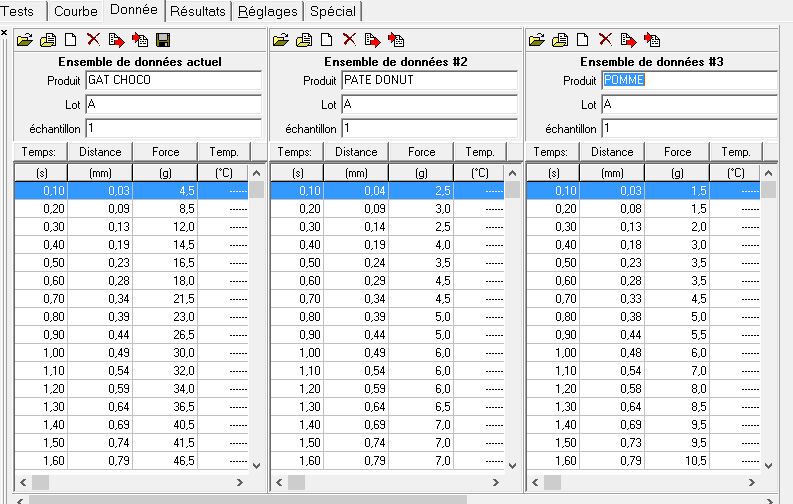Click Force column header in data set #2
Screen dimensions: 793x504
421,152
